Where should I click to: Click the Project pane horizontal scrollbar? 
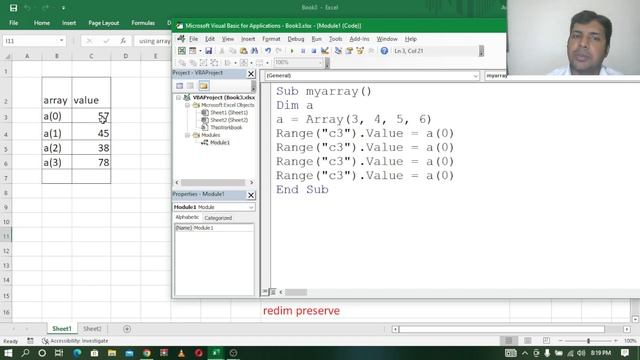pos(213,182)
